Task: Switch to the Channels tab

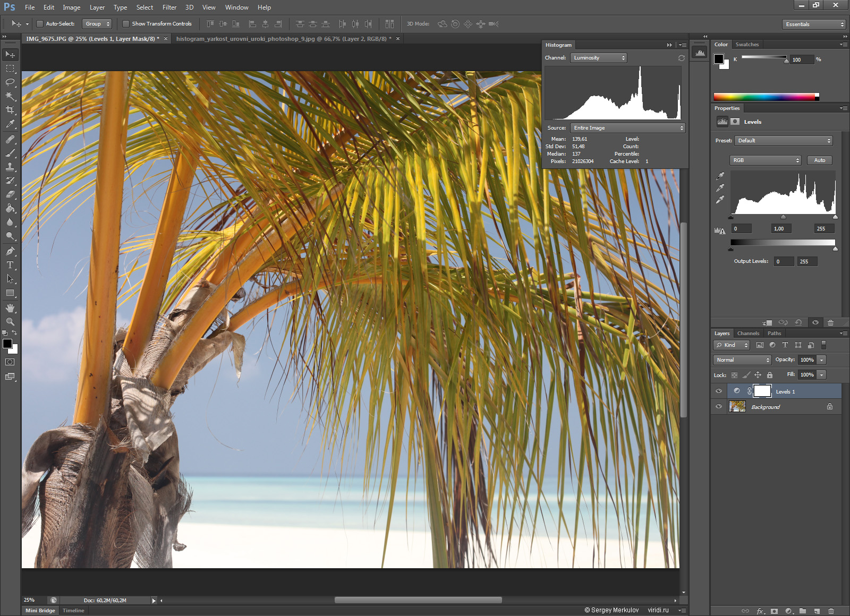Action: click(x=748, y=333)
